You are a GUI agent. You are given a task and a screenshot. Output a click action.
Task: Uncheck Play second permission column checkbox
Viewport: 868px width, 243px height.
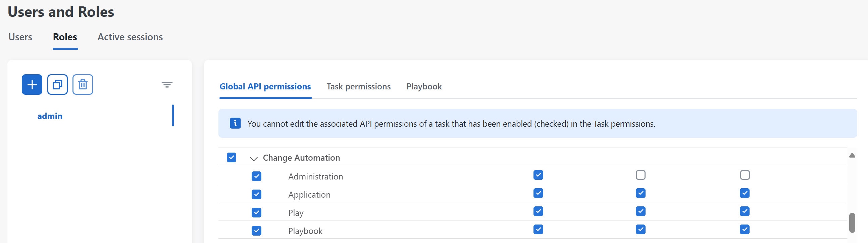[641, 211]
